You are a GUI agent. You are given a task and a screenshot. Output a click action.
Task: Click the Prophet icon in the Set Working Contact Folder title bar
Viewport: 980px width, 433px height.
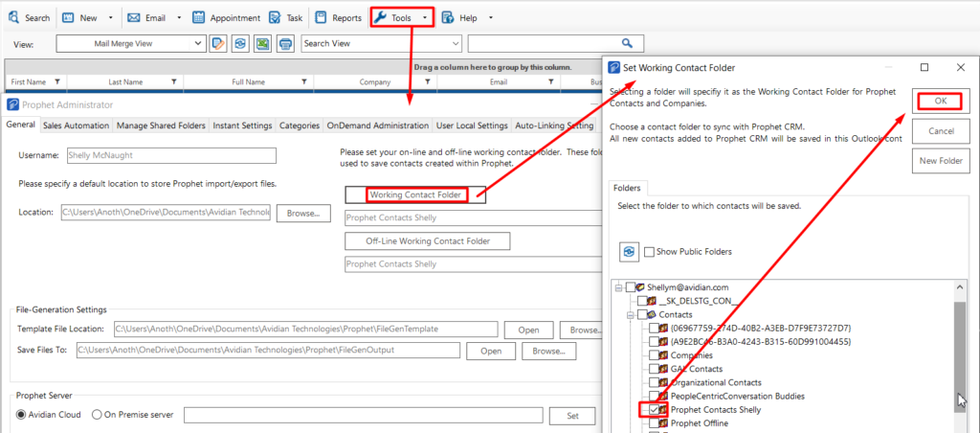(614, 68)
